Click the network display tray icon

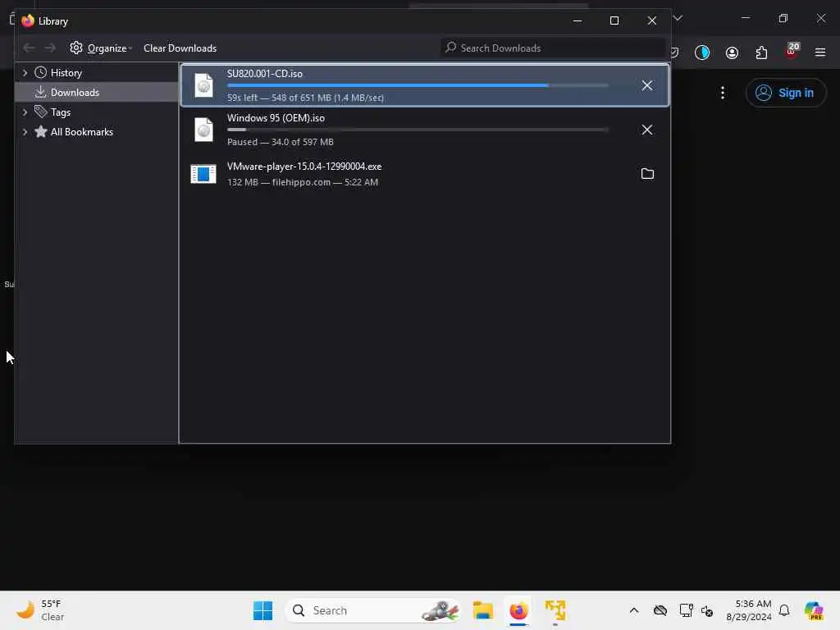click(x=686, y=610)
